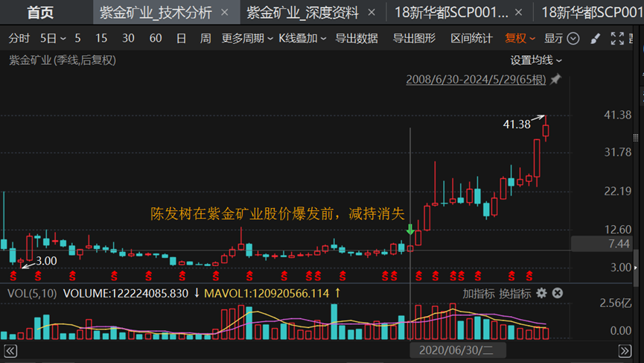Open the 5日 period dropdown
The height and width of the screenshot is (363, 644).
pyautogui.click(x=53, y=38)
